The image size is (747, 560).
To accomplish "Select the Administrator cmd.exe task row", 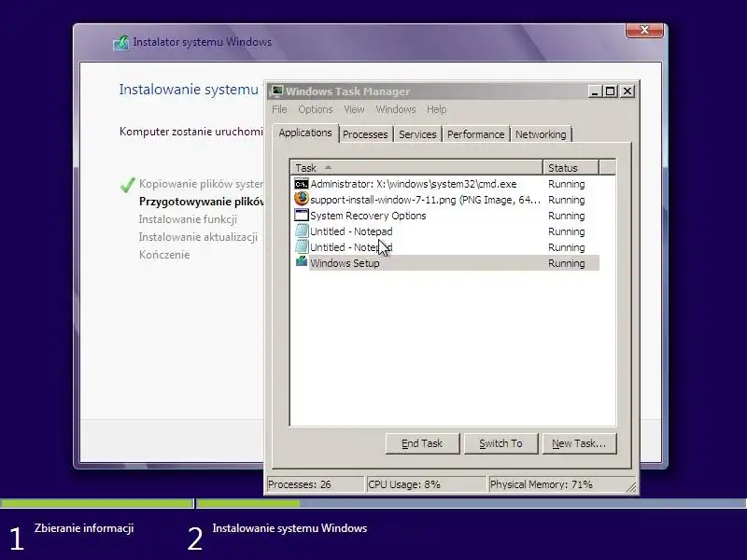I will [x=446, y=184].
